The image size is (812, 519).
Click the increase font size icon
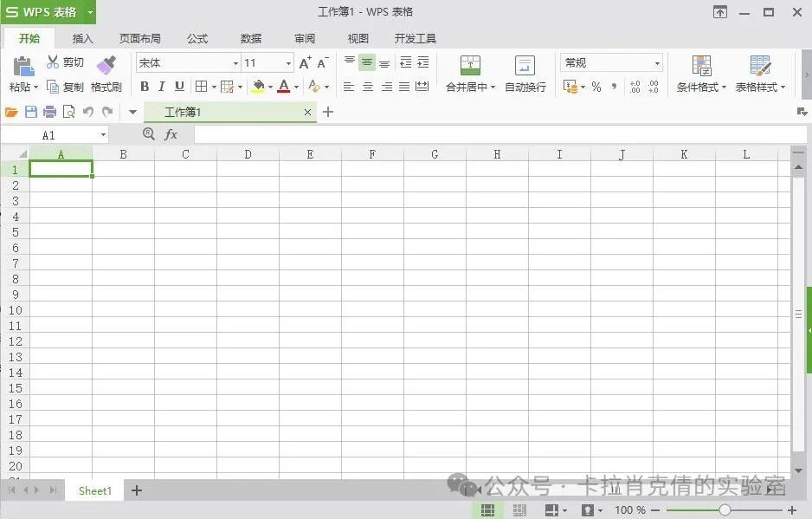click(305, 63)
